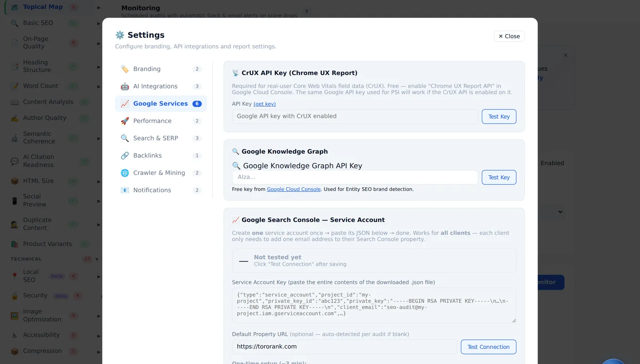Click the Google Services chart icon
640x364 pixels.
[125, 103]
